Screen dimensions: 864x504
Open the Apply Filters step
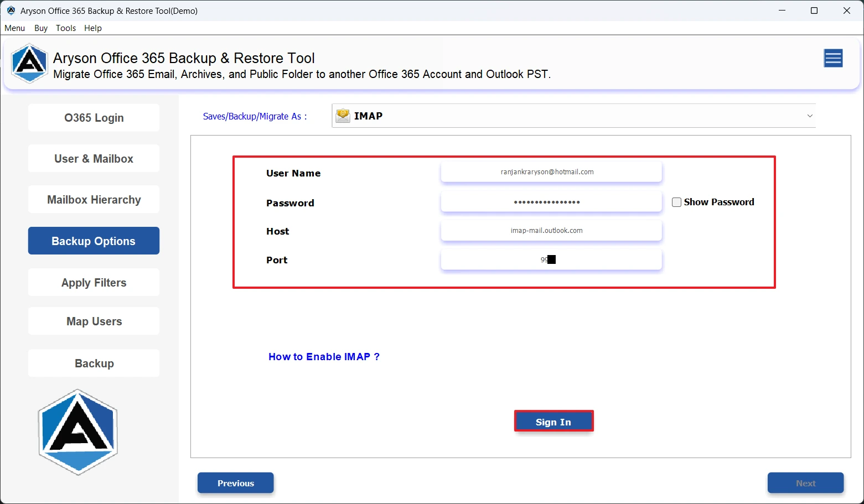point(94,282)
